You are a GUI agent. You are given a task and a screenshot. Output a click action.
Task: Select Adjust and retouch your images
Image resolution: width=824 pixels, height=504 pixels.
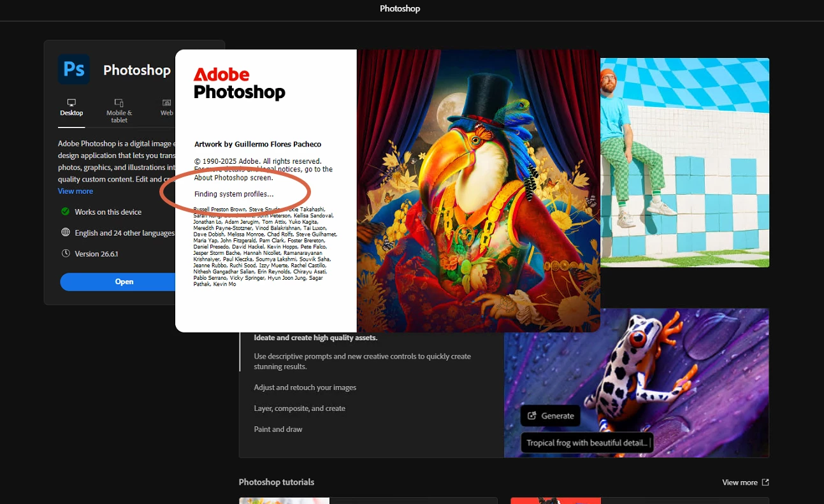305,387
